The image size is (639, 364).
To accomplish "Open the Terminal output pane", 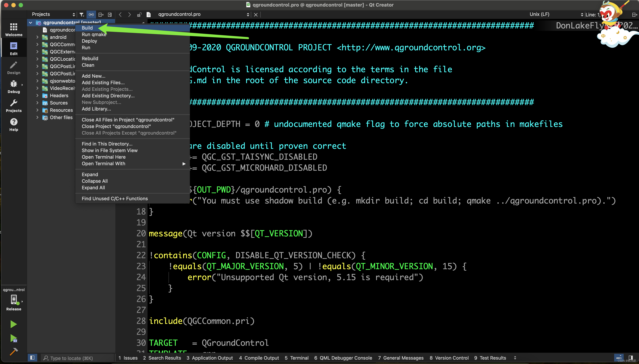I will click(297, 358).
